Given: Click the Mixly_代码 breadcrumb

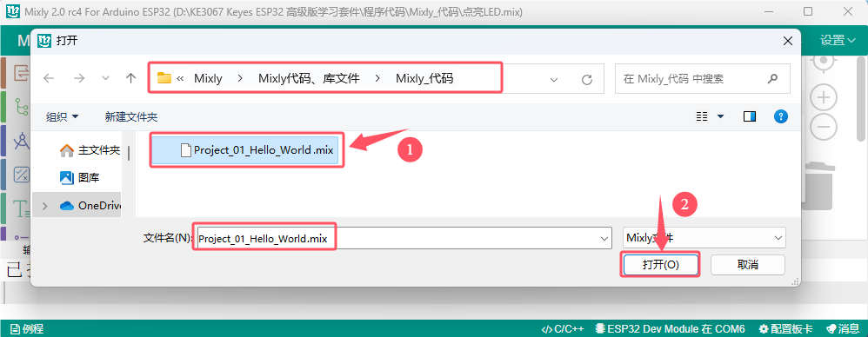Looking at the screenshot, I should 424,79.
